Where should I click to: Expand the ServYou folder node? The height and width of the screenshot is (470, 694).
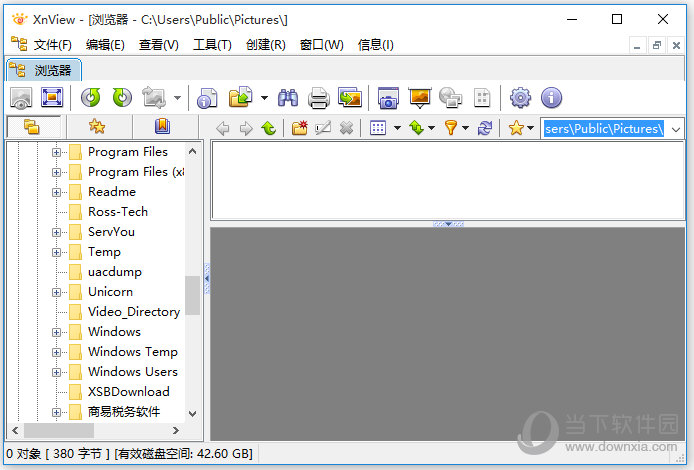(56, 232)
